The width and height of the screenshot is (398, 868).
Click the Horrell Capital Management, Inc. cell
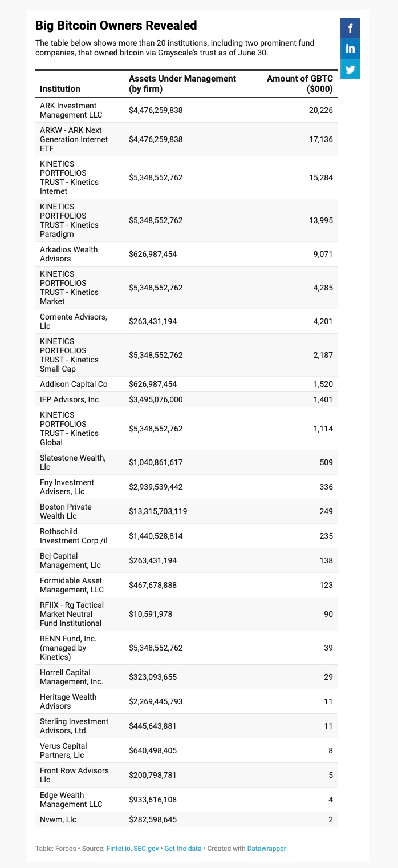coord(73,677)
